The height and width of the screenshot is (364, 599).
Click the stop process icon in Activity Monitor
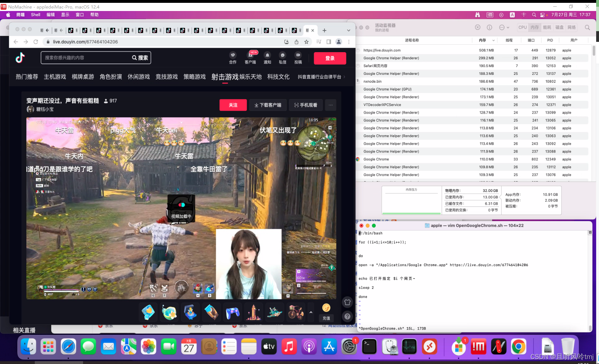click(x=478, y=27)
